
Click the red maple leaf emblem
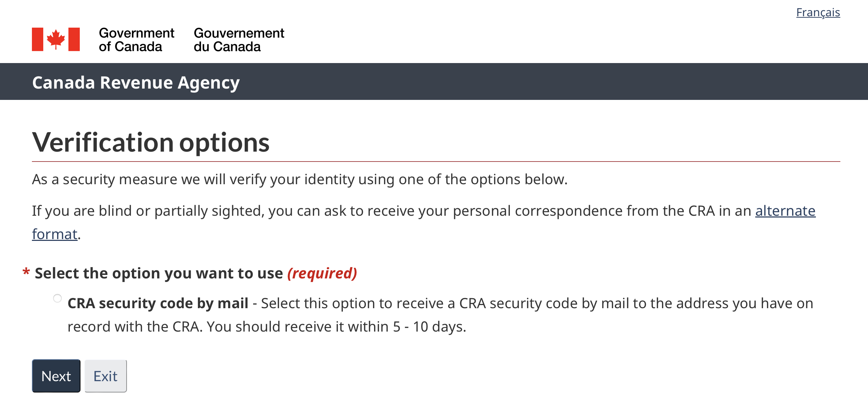pos(56,39)
